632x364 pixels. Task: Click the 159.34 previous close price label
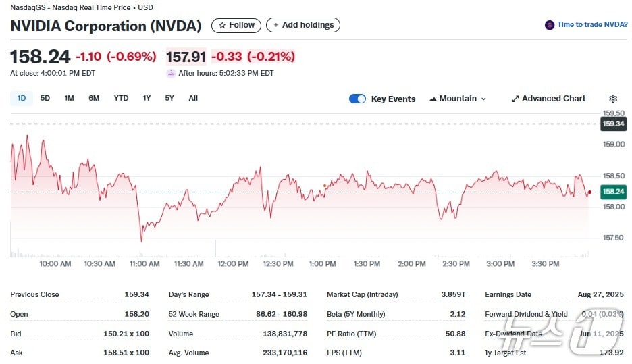click(613, 124)
